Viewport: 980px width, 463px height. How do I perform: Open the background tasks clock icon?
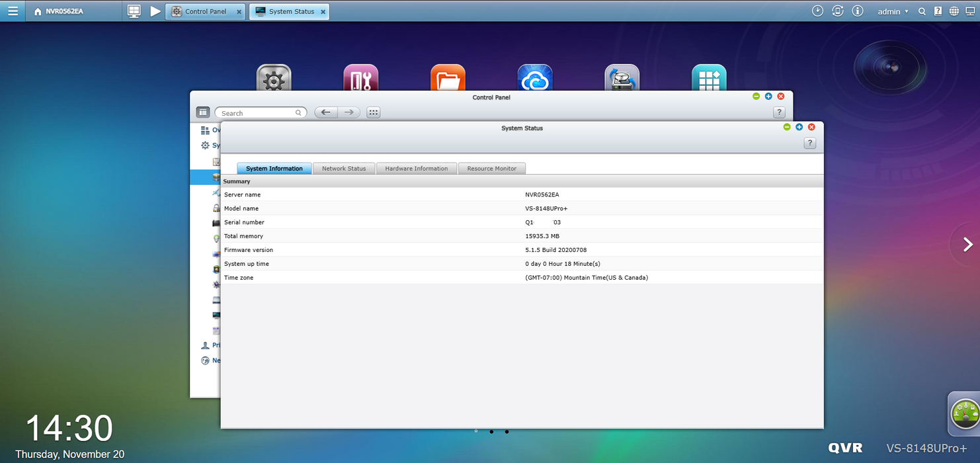[x=818, y=11]
